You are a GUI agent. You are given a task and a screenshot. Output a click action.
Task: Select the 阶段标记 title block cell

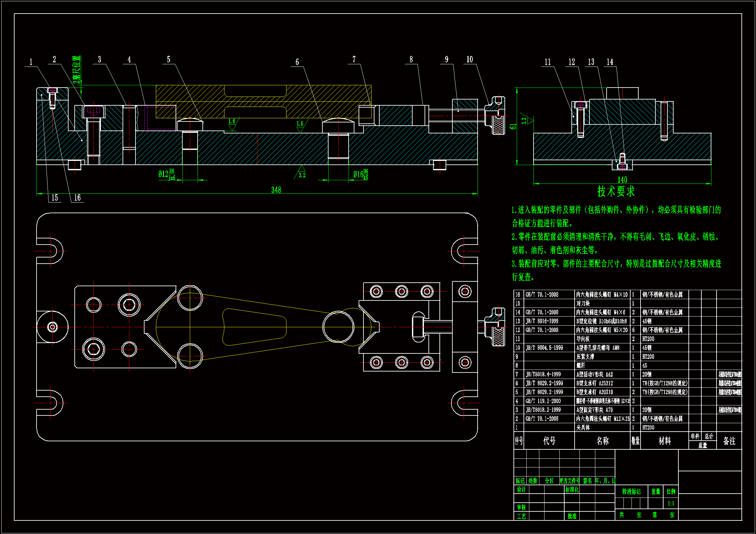(631, 492)
